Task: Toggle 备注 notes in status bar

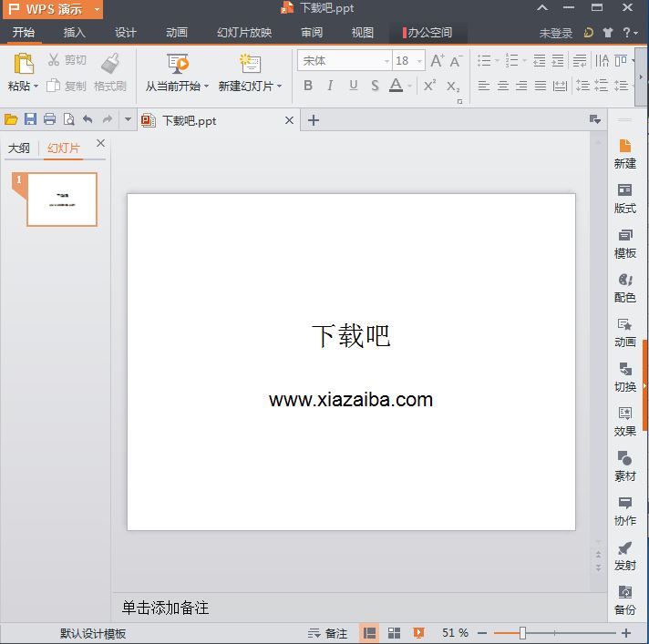Action: 327,633
